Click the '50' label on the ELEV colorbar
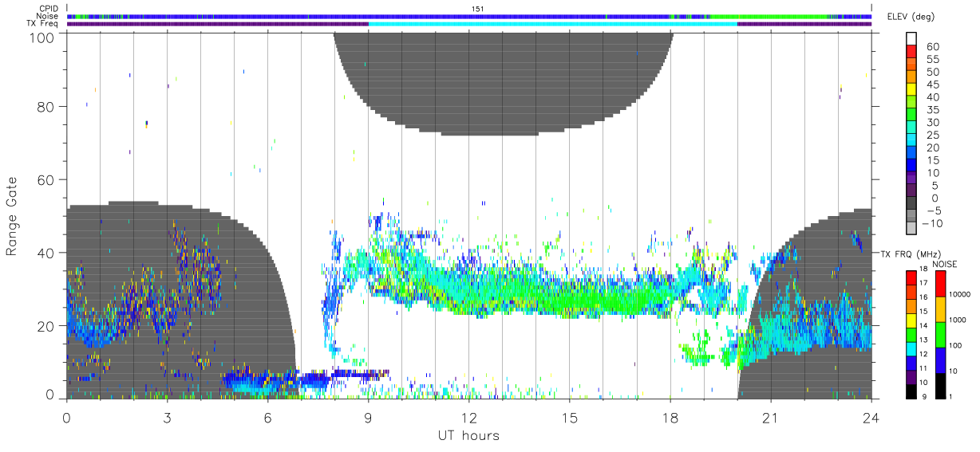Image resolution: width=980 pixels, height=452 pixels. point(933,72)
